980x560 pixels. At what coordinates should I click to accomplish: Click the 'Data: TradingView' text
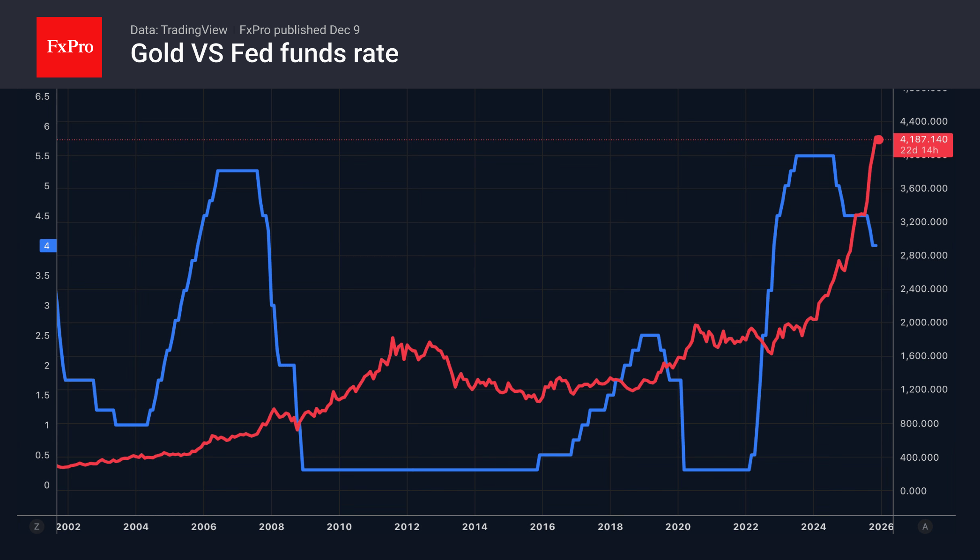click(178, 30)
